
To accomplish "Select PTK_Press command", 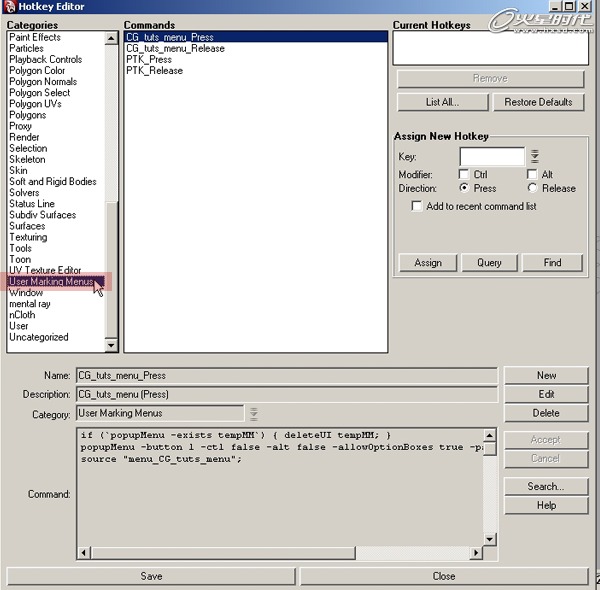I will pos(256,59).
